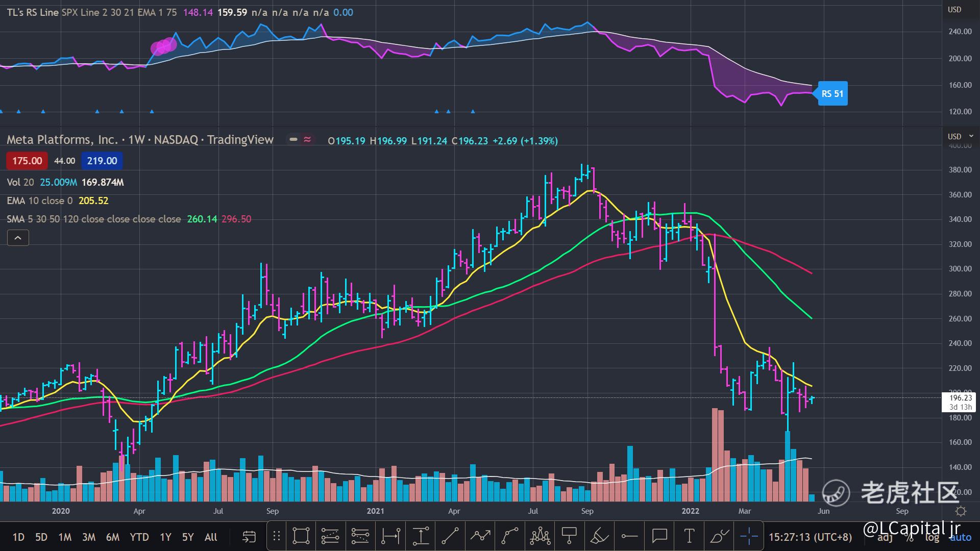Select the trend line drawing tool

450,536
